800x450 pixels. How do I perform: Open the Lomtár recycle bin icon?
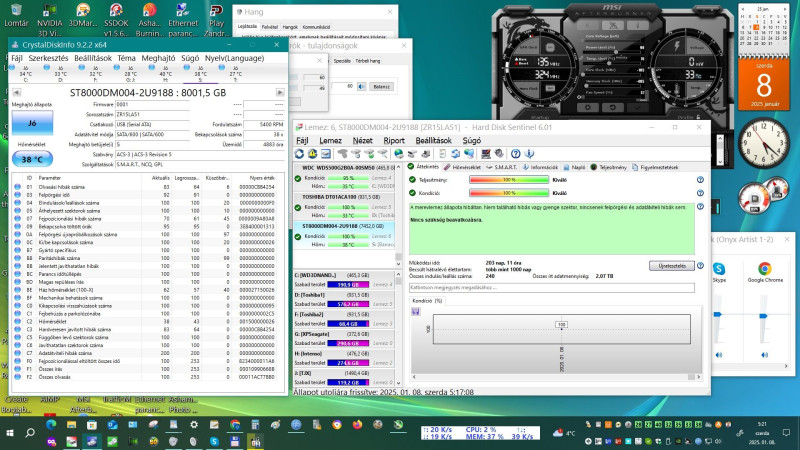pos(16,15)
